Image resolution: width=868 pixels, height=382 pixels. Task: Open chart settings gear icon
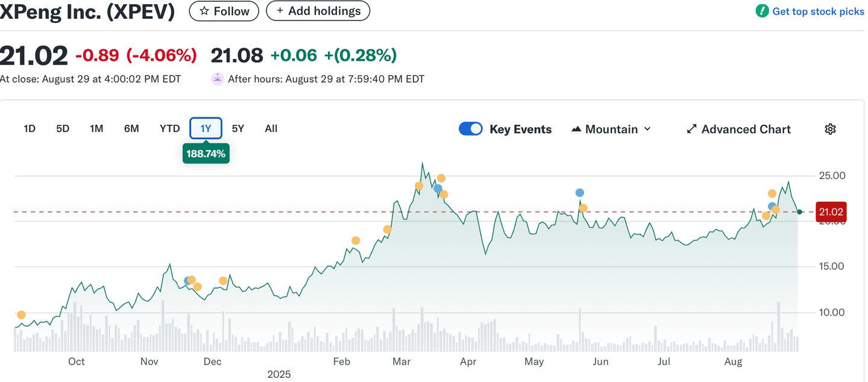click(830, 129)
